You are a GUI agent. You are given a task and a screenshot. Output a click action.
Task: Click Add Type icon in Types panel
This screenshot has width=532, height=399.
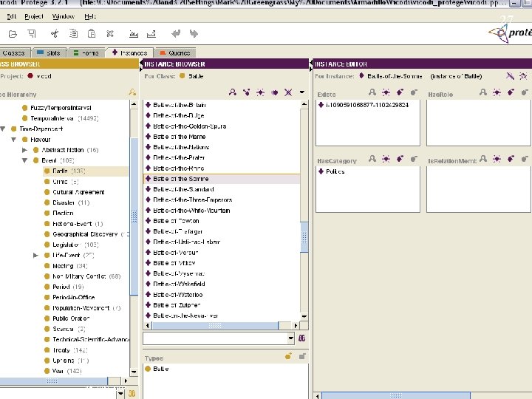(288, 356)
